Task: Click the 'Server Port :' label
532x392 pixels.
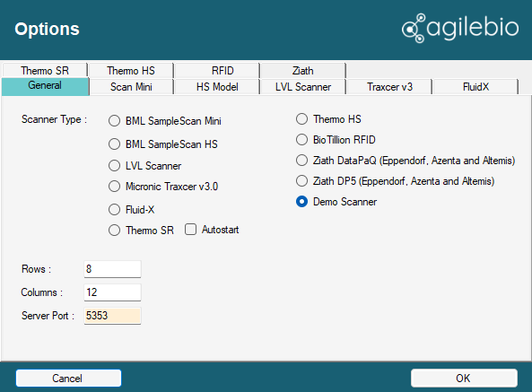Action: coord(48,316)
